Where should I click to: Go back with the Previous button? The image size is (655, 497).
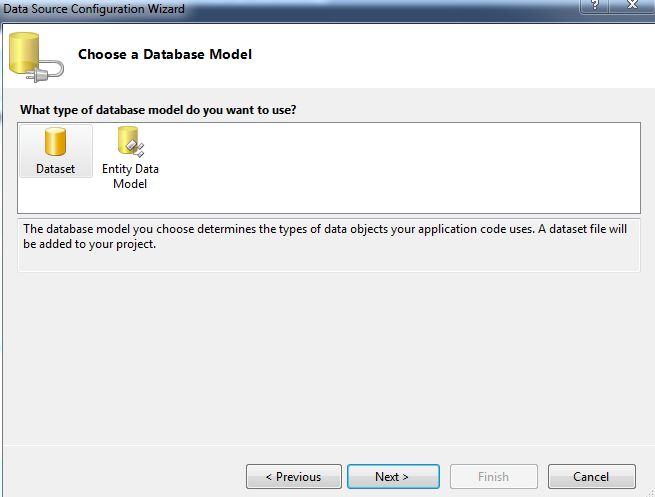tap(294, 477)
